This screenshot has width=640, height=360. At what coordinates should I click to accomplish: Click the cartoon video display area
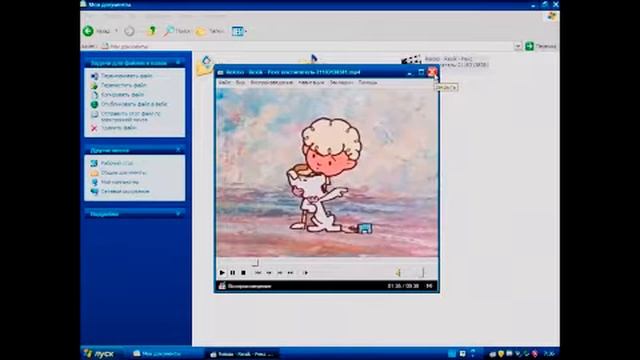[327, 173]
